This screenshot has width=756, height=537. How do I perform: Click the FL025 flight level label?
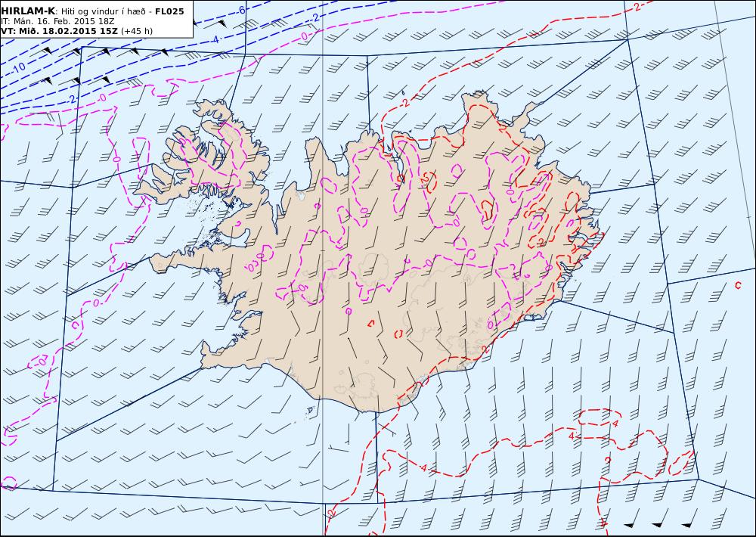point(169,11)
